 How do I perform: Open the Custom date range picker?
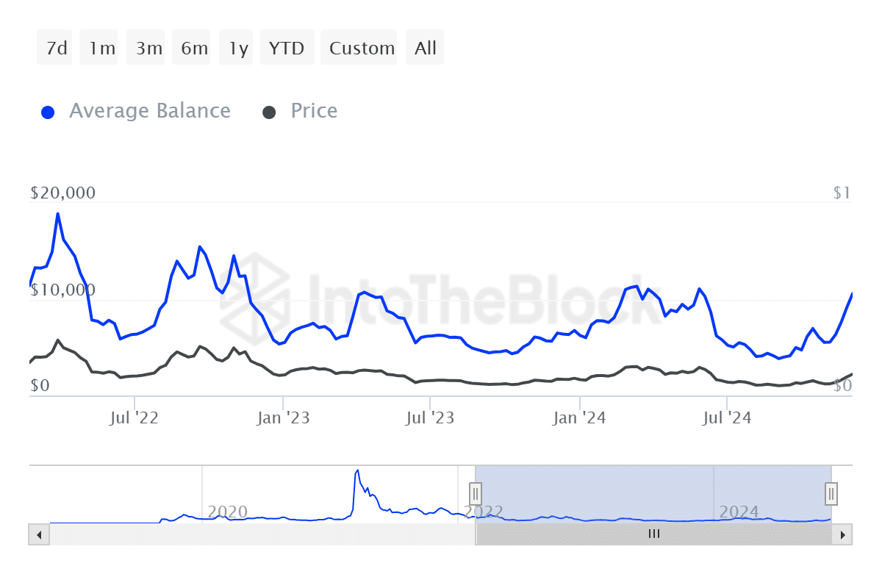(x=361, y=49)
